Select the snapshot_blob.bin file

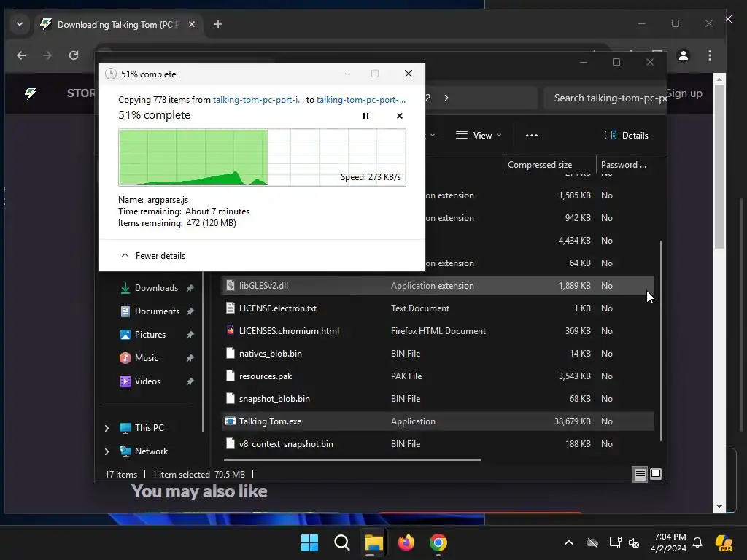tap(438, 399)
